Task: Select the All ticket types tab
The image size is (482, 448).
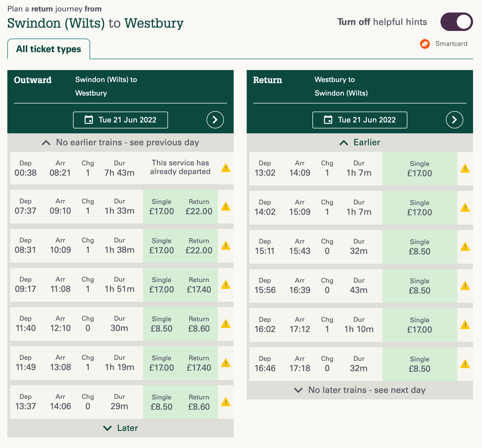Action: [x=49, y=49]
